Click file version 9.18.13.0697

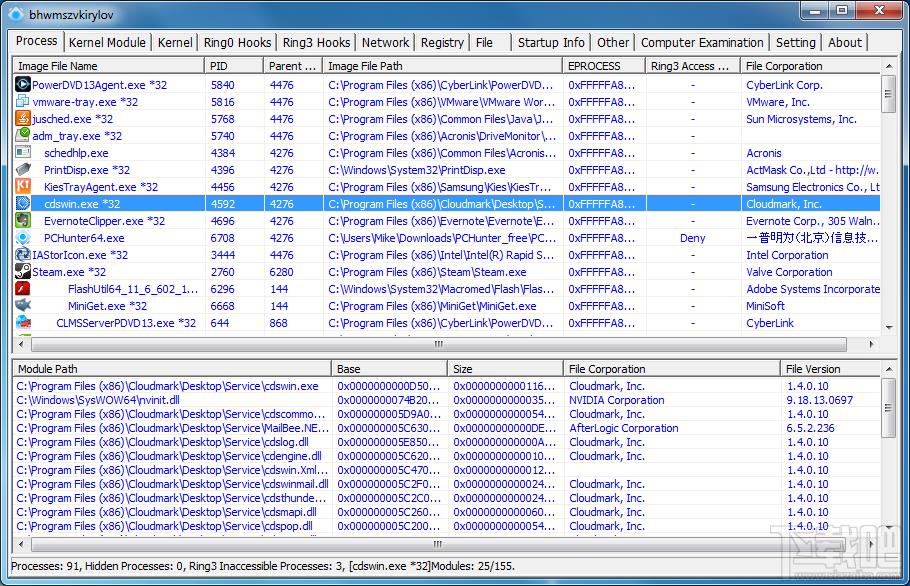(819, 400)
